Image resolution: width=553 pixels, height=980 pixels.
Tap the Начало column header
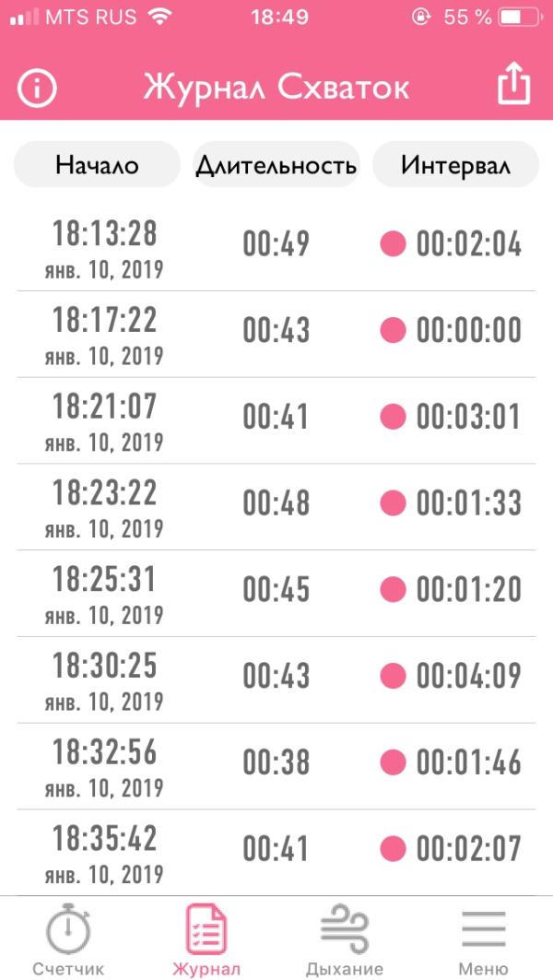97,165
